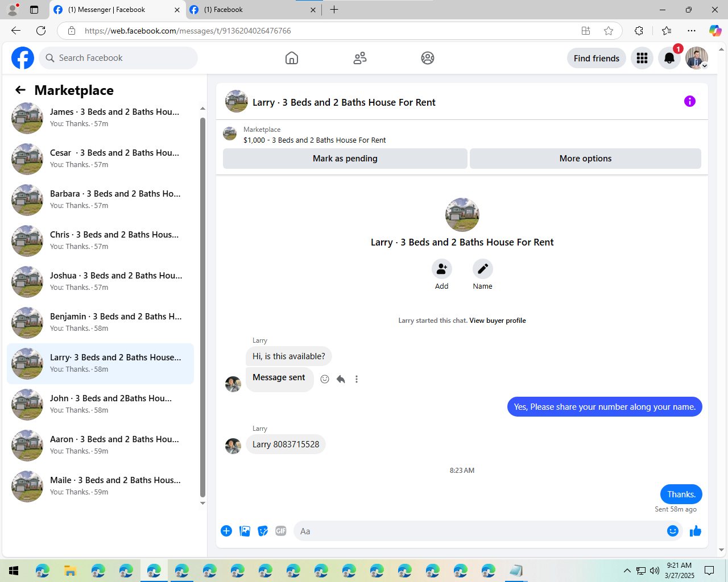Switch to the Messenger | Facebook tab

(x=117, y=10)
